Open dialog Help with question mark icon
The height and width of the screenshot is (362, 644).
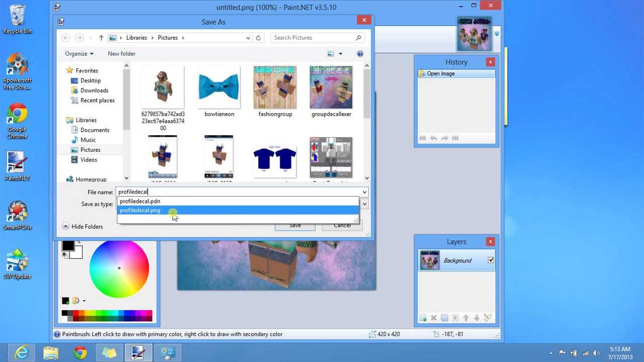point(360,54)
